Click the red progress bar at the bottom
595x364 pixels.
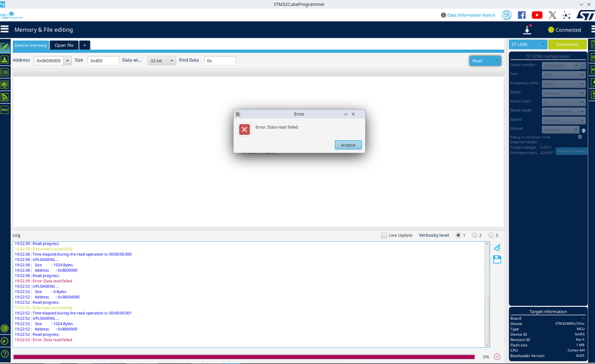click(x=244, y=357)
